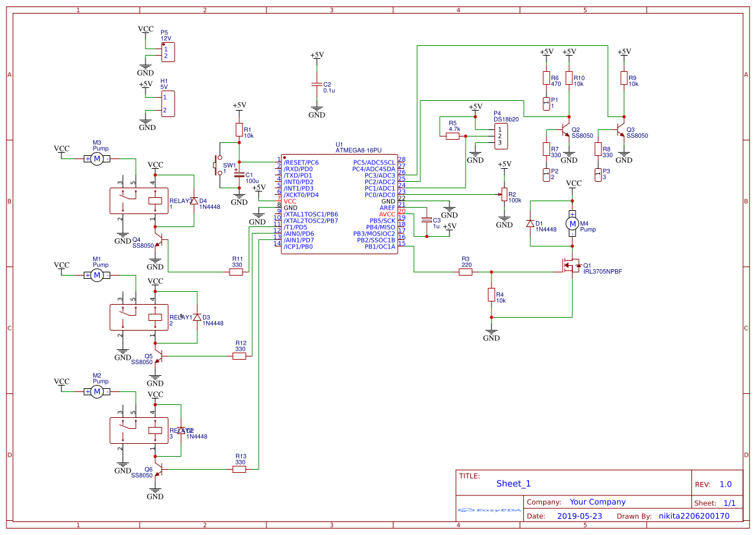Select transistor Q6 SS8050
Image resolution: width=756 pixels, height=535 pixels.
(x=158, y=469)
